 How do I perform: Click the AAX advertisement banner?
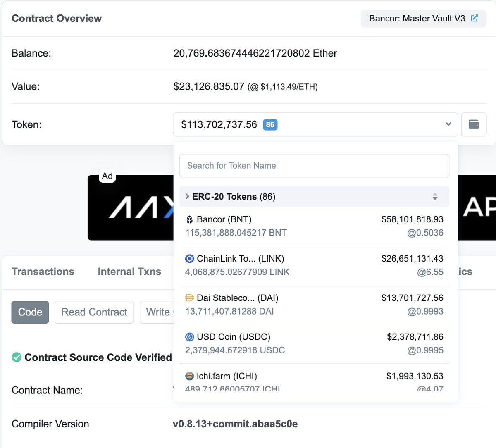point(131,207)
